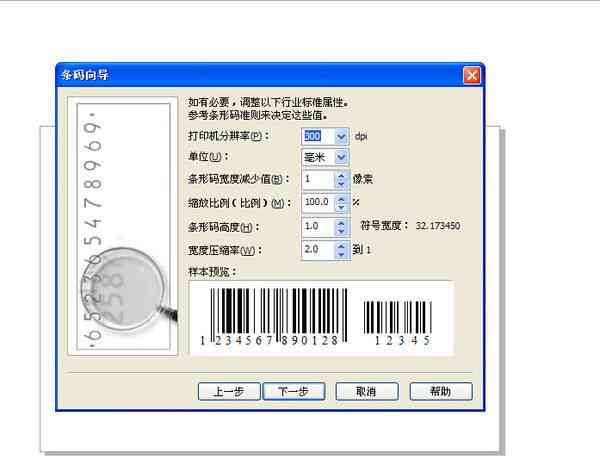This screenshot has width=600, height=472.
Task: Increase the bar width reduction value
Action: pyautogui.click(x=341, y=175)
